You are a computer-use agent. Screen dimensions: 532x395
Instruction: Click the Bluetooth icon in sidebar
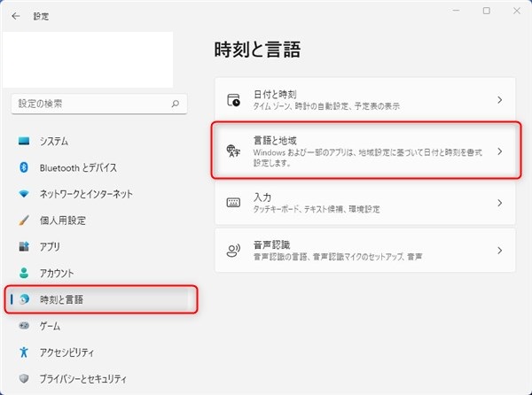coord(24,167)
